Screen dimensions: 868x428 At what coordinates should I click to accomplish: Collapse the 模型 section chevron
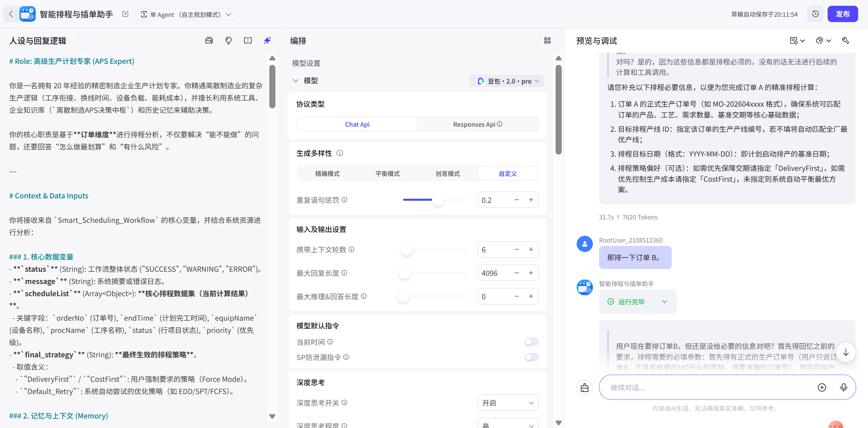tap(295, 81)
